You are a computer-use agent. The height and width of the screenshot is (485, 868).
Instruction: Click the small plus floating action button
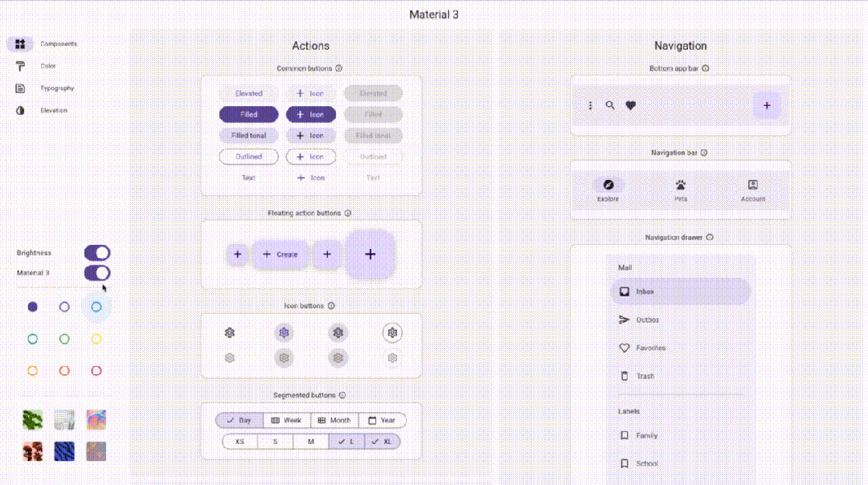pyautogui.click(x=237, y=255)
